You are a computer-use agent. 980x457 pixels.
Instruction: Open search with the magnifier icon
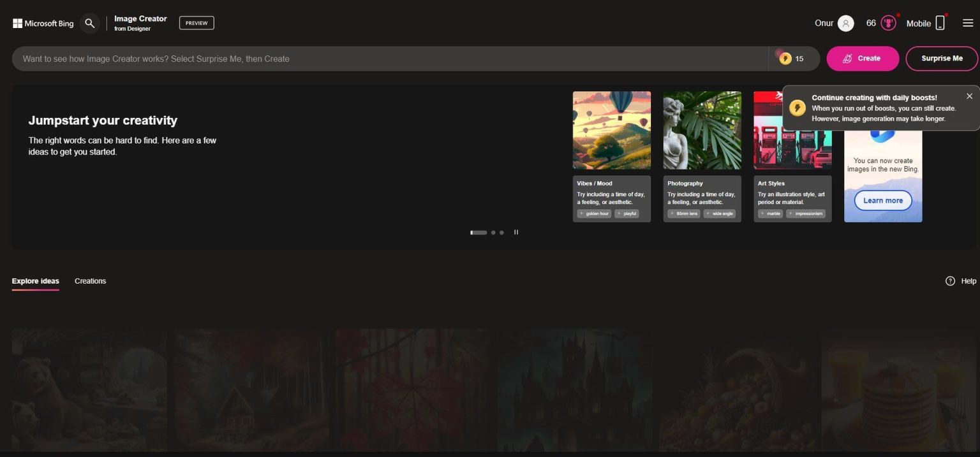pos(90,24)
